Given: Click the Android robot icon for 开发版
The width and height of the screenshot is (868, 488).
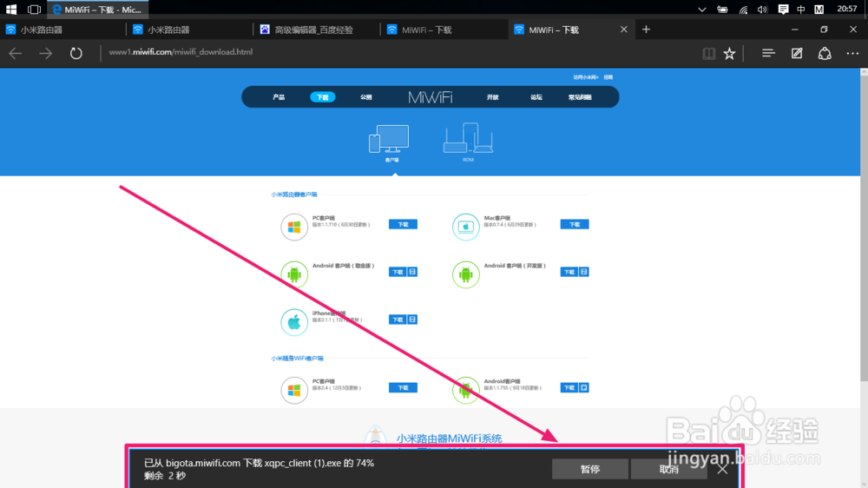Looking at the screenshot, I should click(465, 274).
